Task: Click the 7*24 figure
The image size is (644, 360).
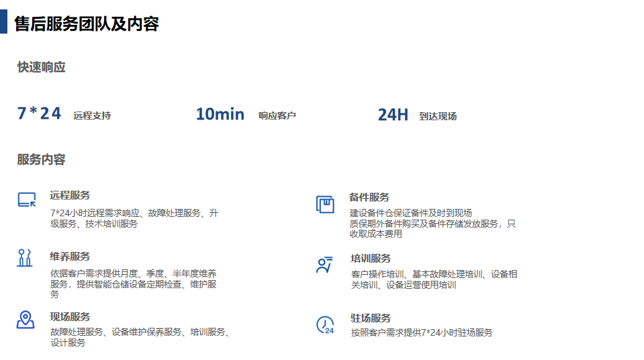Action: (39, 114)
